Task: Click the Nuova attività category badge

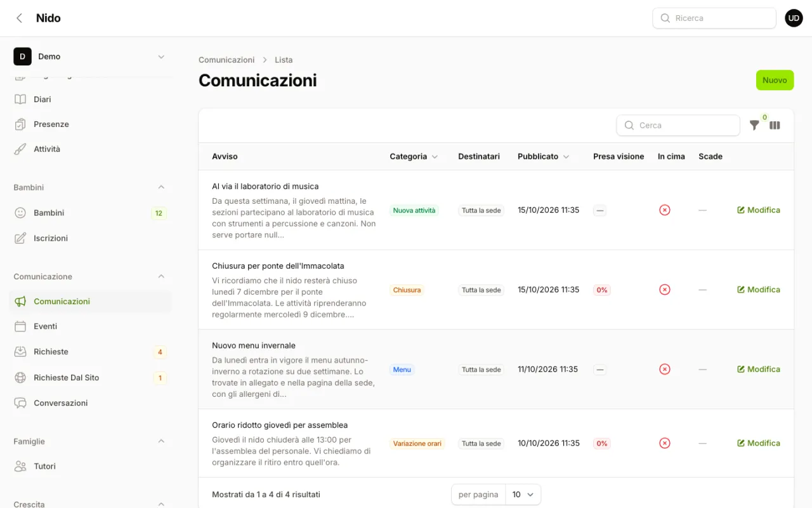Action: [x=414, y=210]
